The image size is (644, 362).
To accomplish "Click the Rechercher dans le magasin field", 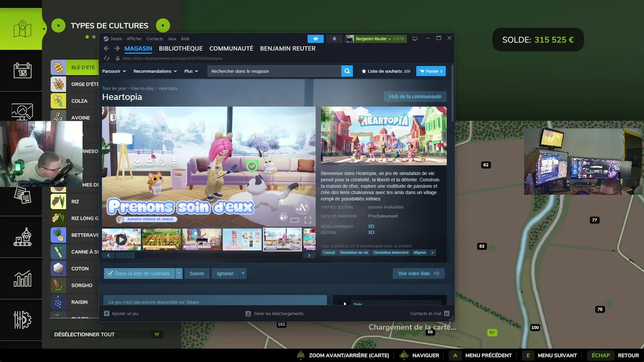I will coord(274,71).
